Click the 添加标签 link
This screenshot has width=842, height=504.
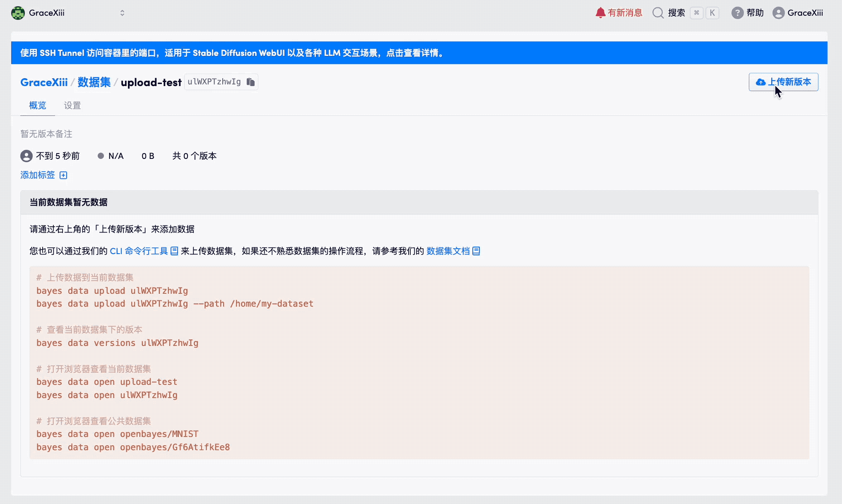coord(38,175)
